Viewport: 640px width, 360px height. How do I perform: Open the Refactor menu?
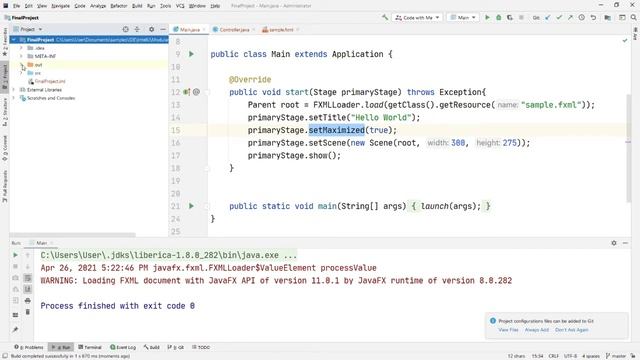click(119, 6)
